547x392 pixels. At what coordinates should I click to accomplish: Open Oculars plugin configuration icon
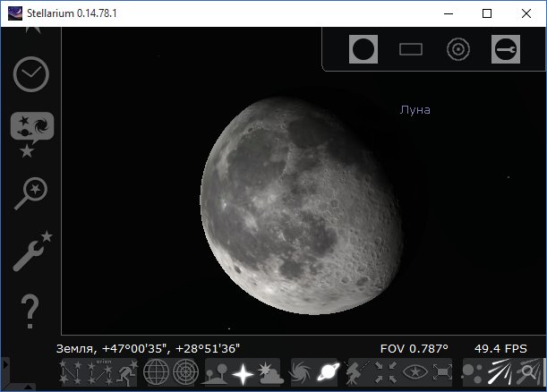click(505, 49)
